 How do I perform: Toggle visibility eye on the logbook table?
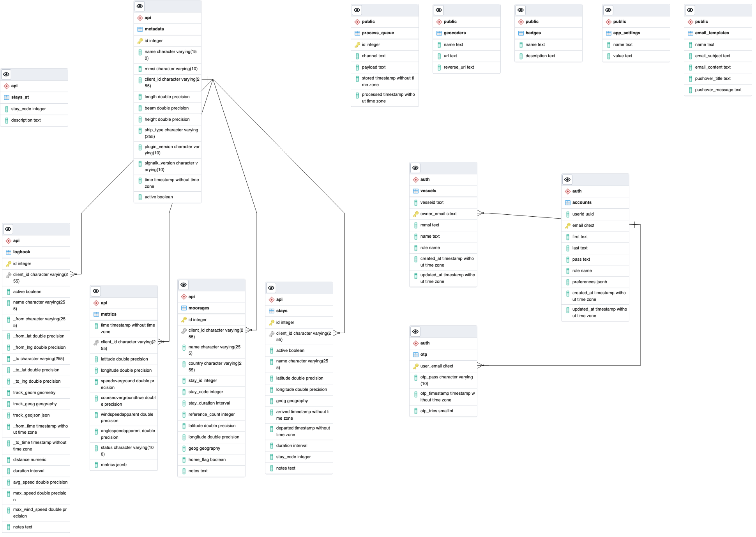click(x=8, y=229)
